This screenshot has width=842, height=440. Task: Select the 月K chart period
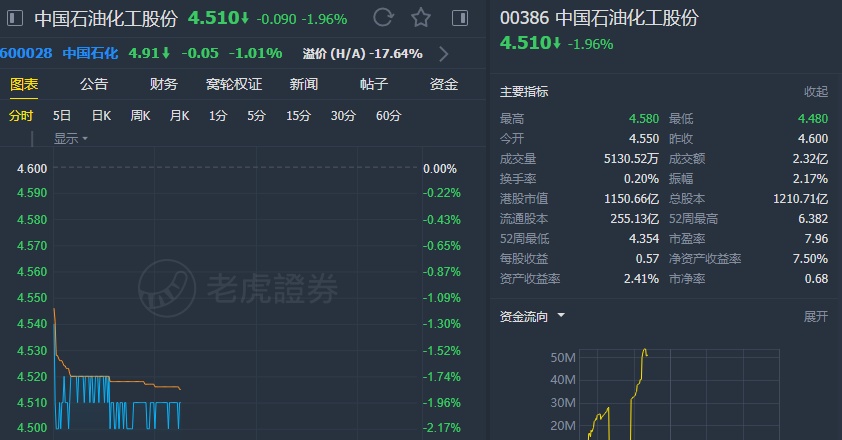179,116
